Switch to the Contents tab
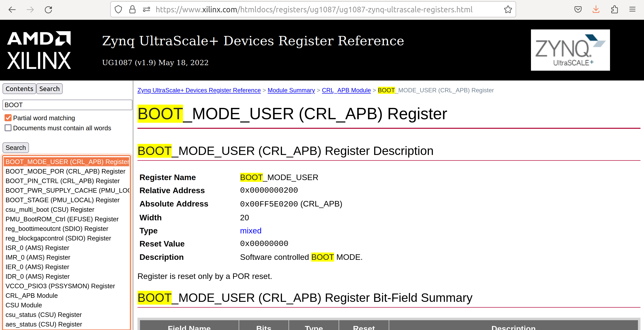The image size is (644, 330). pyautogui.click(x=19, y=89)
